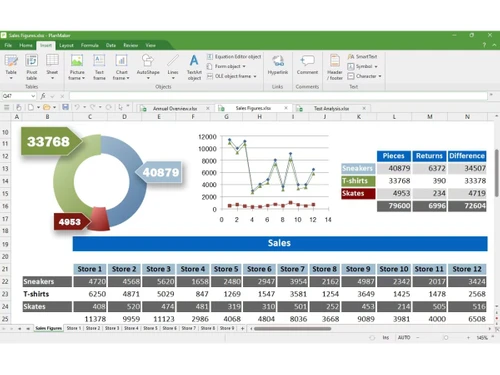Open the AutoShape tool
The width and height of the screenshot is (500, 375).
pyautogui.click(x=148, y=68)
